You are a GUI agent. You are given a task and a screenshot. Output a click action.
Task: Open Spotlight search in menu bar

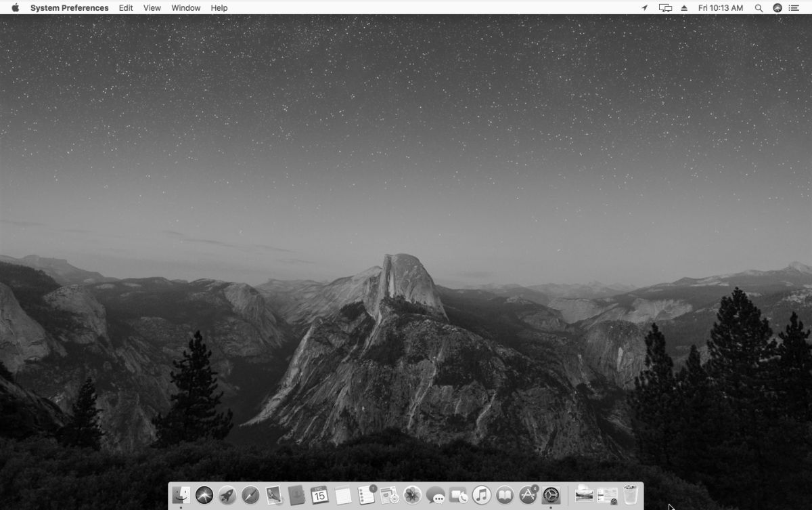(759, 7)
